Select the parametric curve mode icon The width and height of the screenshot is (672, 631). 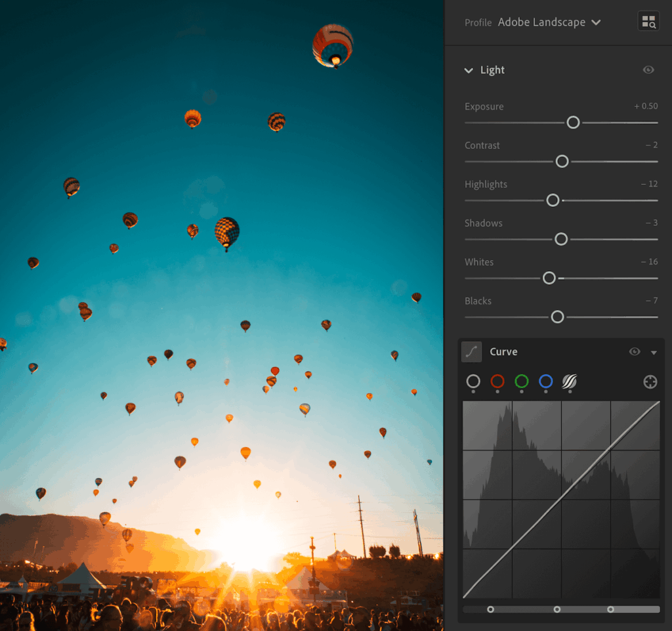coord(568,381)
